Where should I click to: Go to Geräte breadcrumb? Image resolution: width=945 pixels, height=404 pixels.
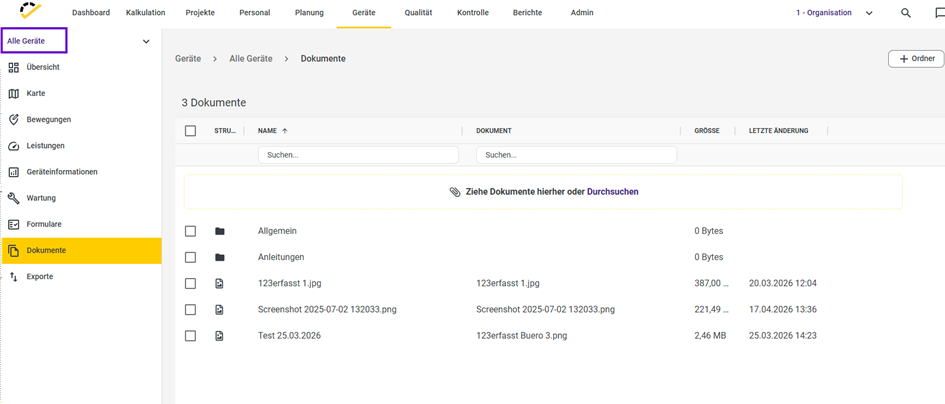pos(188,58)
